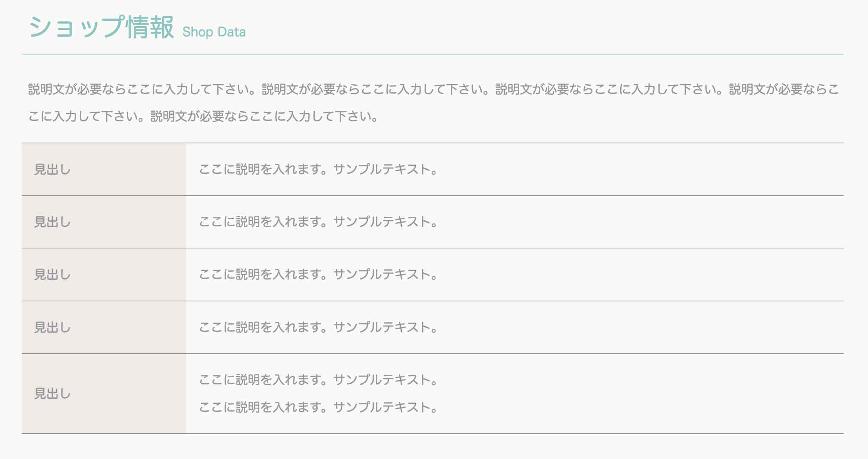The width and height of the screenshot is (868, 459).
Task: Click the teal divider line under the heading
Action: [x=432, y=55]
